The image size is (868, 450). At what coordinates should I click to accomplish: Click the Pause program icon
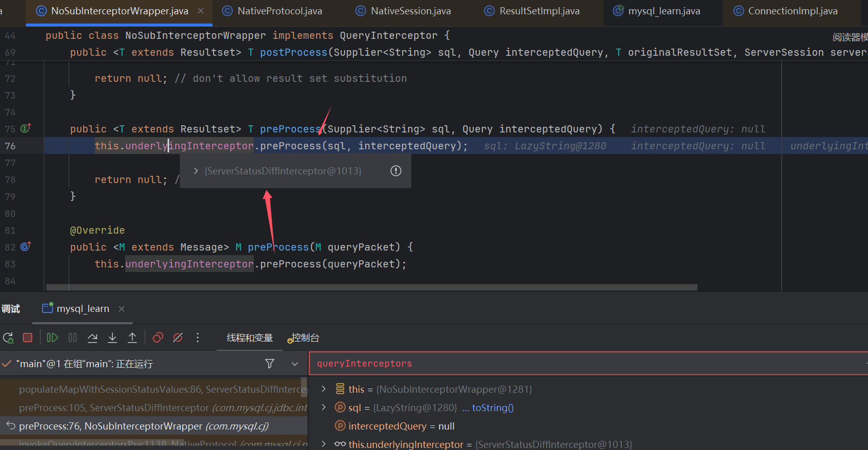coord(73,337)
